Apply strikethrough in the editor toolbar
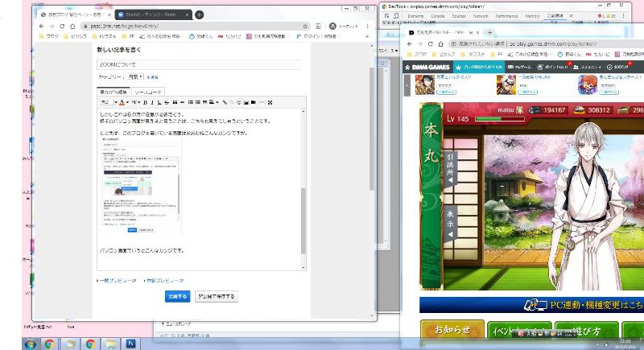The image size is (644, 350). (167, 102)
